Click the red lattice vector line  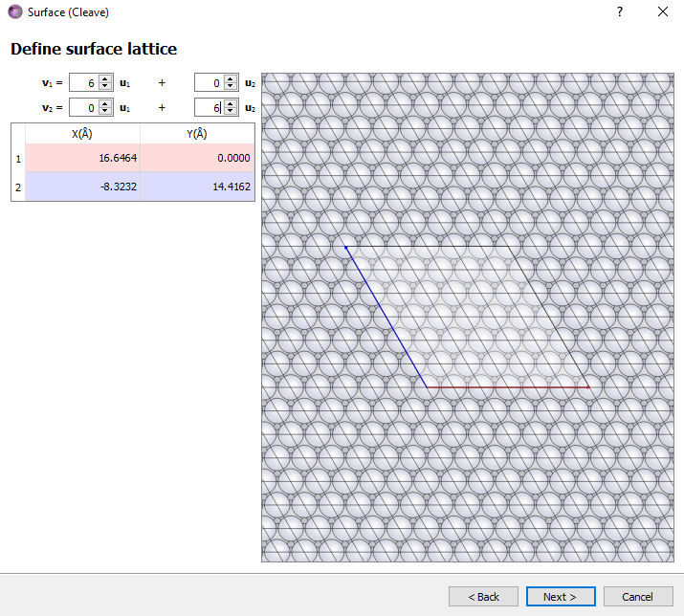tap(508, 387)
